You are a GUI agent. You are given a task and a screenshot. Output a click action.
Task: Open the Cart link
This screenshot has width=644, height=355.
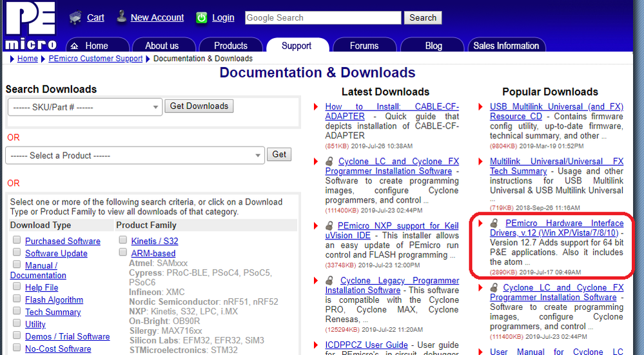[95, 17]
